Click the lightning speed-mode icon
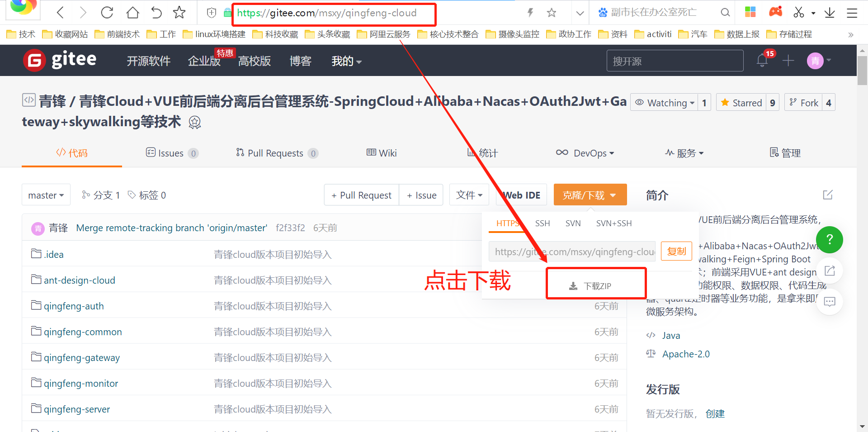Screen dimensions: 868x432 (x=530, y=13)
